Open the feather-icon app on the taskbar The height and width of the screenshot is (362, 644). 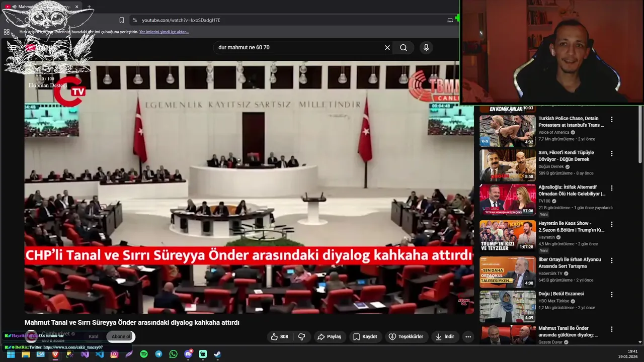pyautogui.click(x=129, y=354)
